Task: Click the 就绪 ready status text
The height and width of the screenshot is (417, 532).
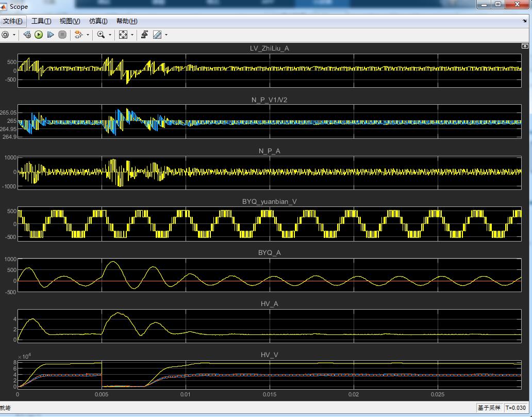Action: point(5,408)
